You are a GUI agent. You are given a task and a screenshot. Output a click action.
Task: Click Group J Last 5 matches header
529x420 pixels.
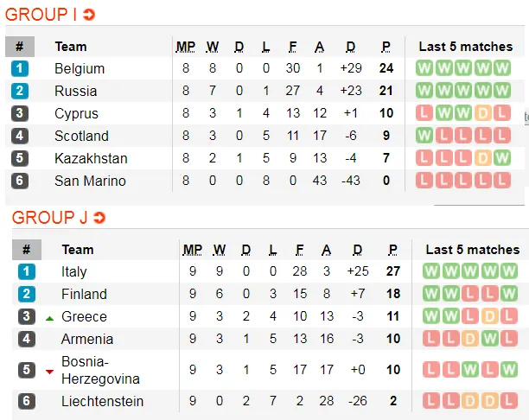(x=472, y=250)
